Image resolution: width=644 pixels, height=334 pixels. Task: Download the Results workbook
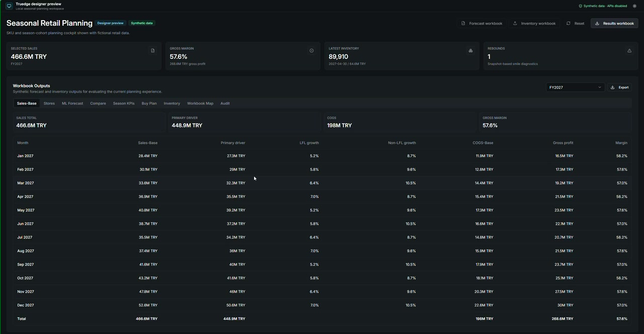pos(614,23)
